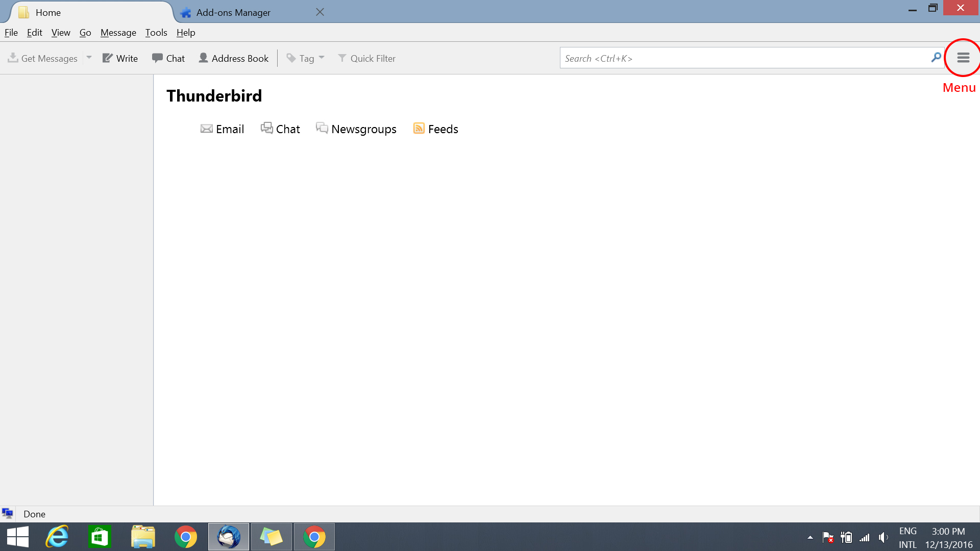Set up a Feeds account
The image size is (980, 551).
point(435,129)
